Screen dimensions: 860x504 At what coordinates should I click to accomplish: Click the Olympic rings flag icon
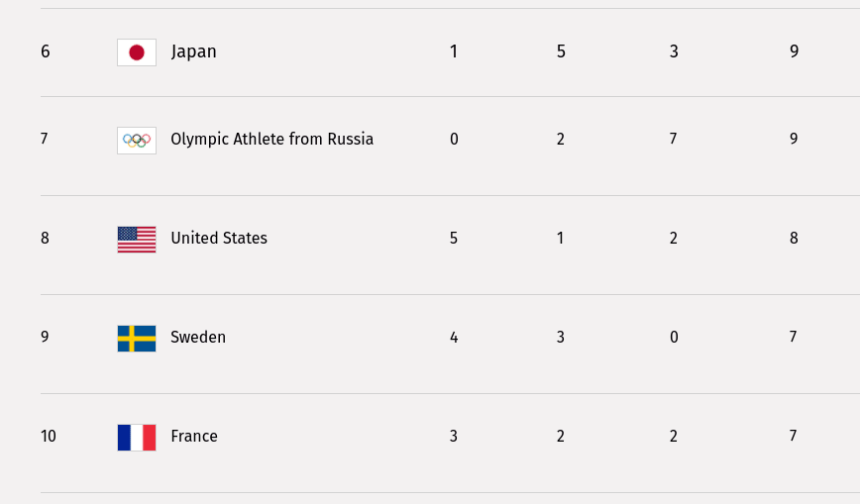(x=137, y=140)
